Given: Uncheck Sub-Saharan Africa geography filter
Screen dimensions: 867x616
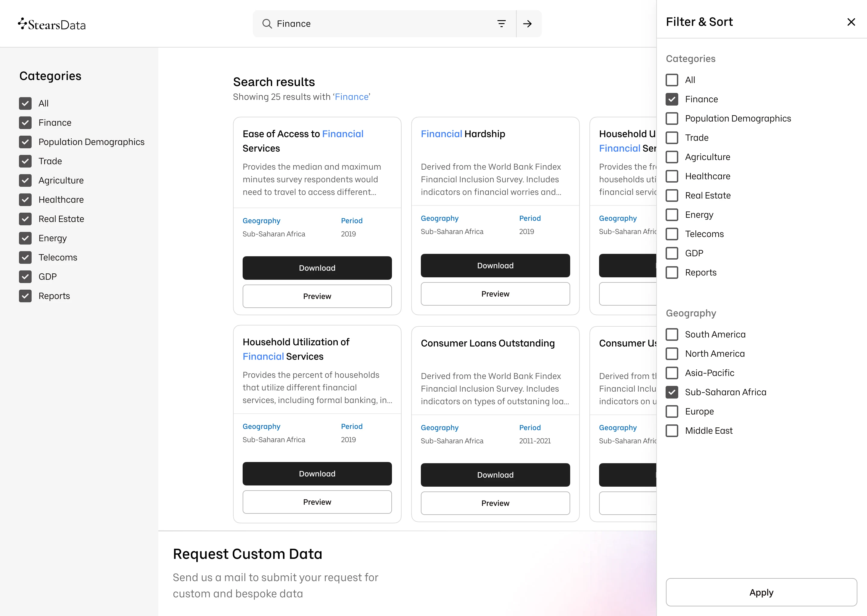Looking at the screenshot, I should (672, 392).
